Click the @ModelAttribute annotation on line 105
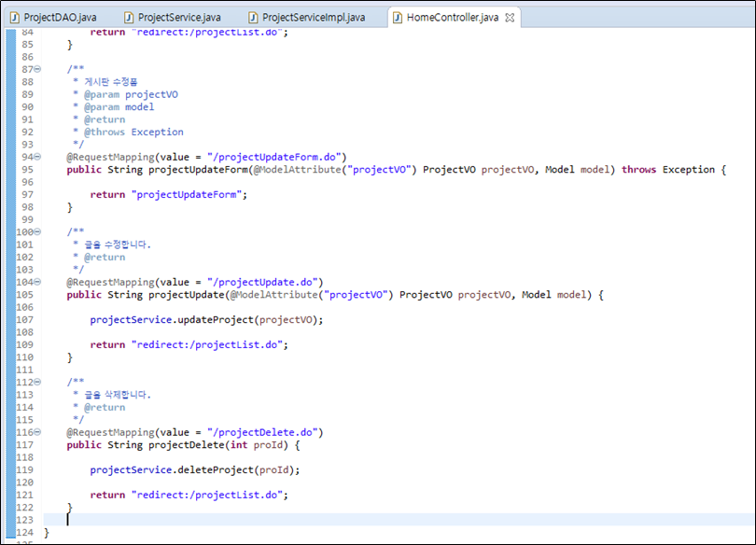 (x=273, y=295)
